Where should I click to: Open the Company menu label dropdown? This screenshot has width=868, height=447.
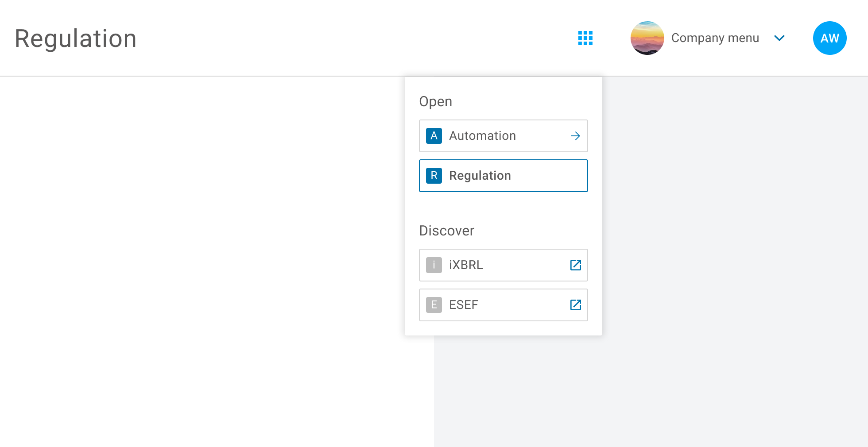715,38
